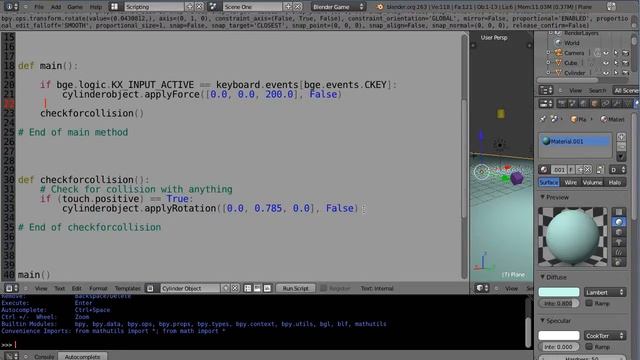
Task: Open the World properties tab
Action: [x=584, y=104]
